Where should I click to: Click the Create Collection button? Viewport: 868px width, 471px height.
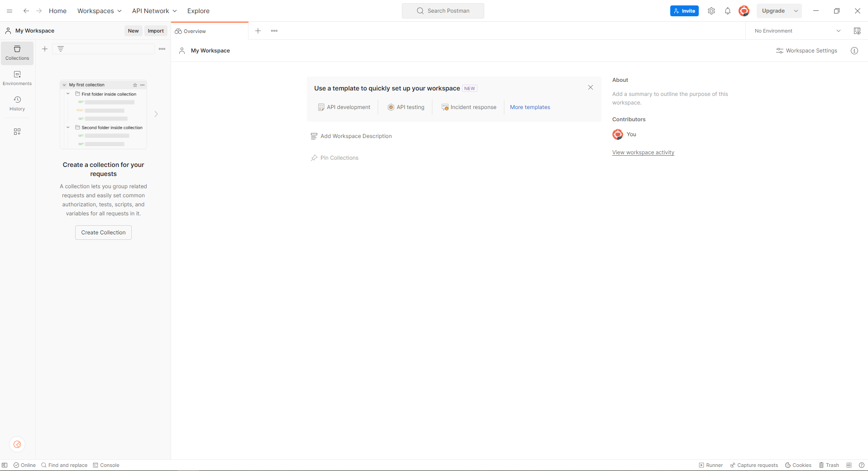pos(103,233)
